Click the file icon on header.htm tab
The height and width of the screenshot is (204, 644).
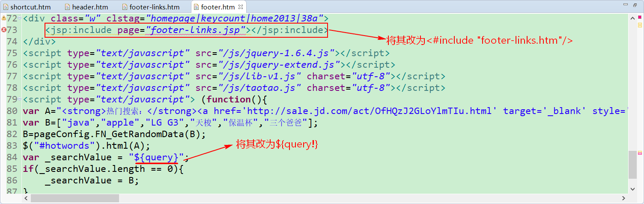coord(67,7)
